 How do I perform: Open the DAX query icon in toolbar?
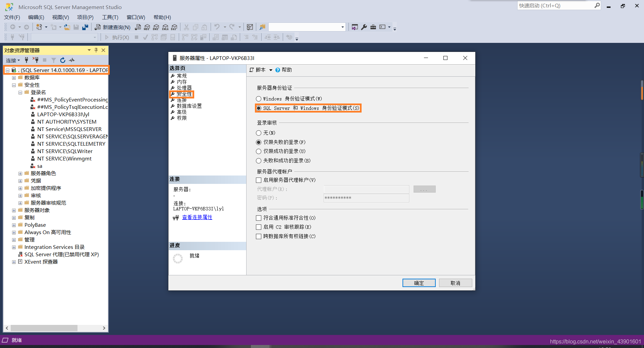pyautogui.click(x=174, y=27)
